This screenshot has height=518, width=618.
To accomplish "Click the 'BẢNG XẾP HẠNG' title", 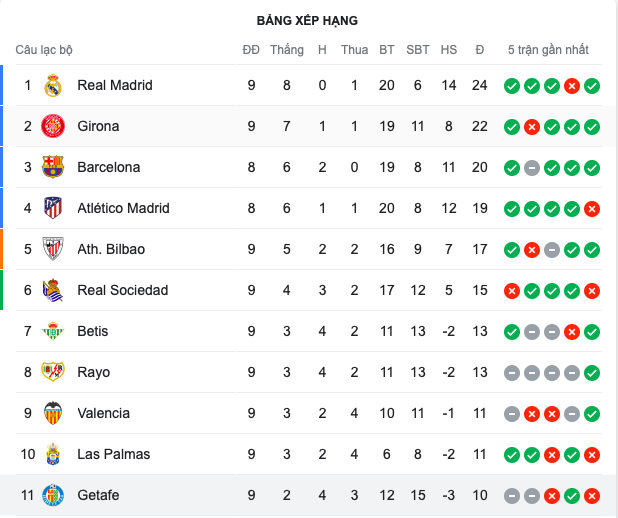I will point(307,20).
